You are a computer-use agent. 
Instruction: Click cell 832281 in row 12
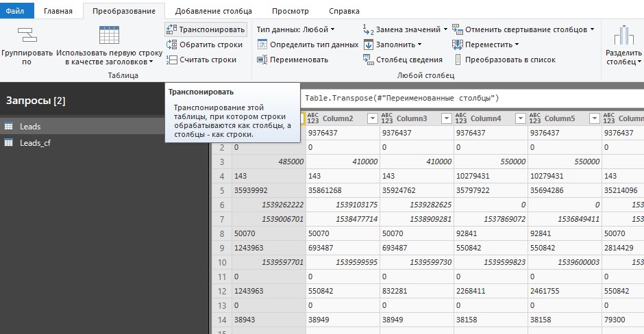(x=417, y=291)
